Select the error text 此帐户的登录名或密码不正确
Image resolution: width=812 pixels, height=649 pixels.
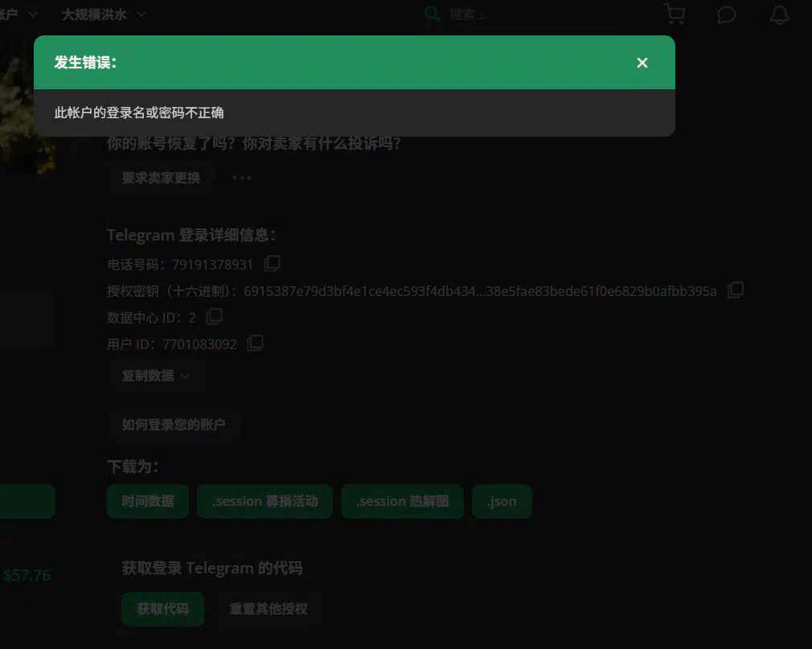point(139,113)
